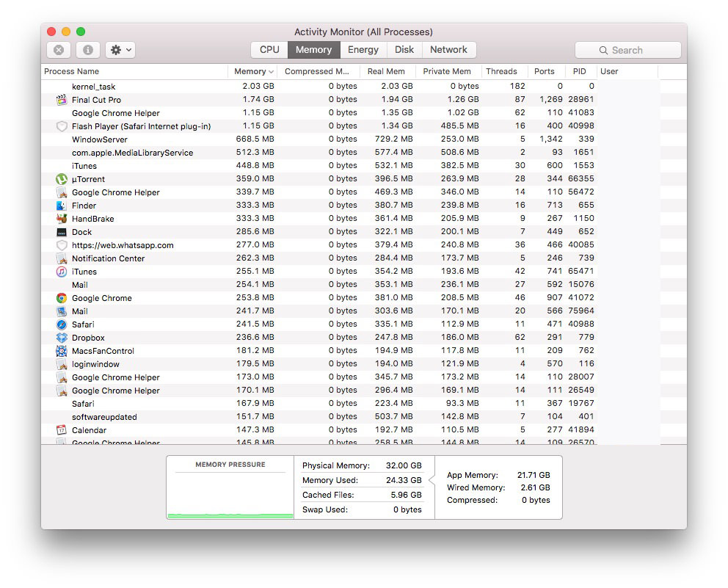Click the Google Chrome process icon
This screenshot has height=588, width=728.
(x=62, y=298)
